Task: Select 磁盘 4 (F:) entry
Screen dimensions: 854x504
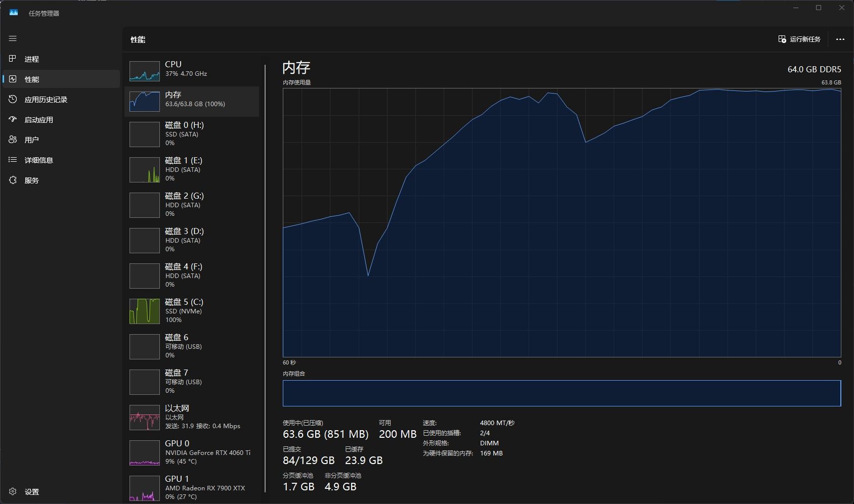Action: [192, 276]
